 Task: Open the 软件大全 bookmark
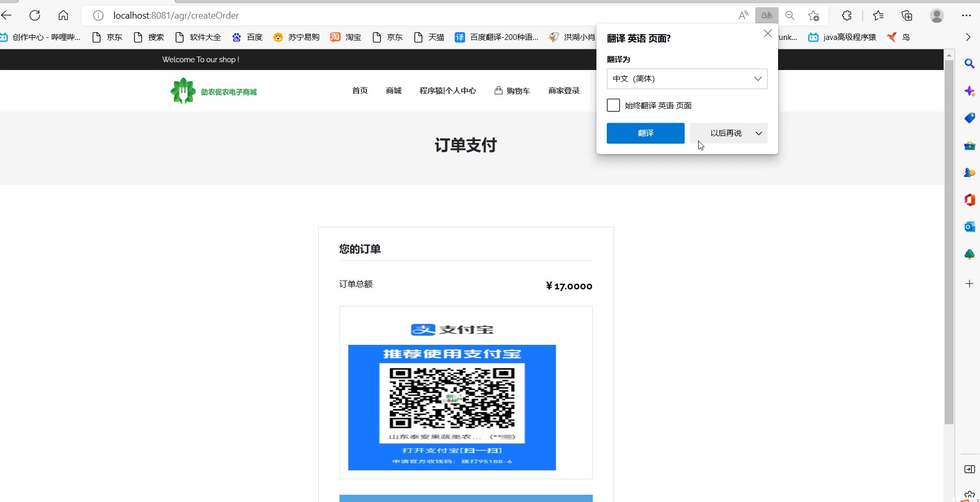(x=198, y=37)
